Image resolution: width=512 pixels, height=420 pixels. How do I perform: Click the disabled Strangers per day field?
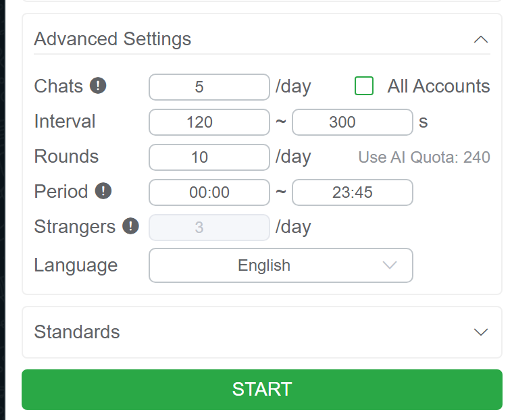209,228
